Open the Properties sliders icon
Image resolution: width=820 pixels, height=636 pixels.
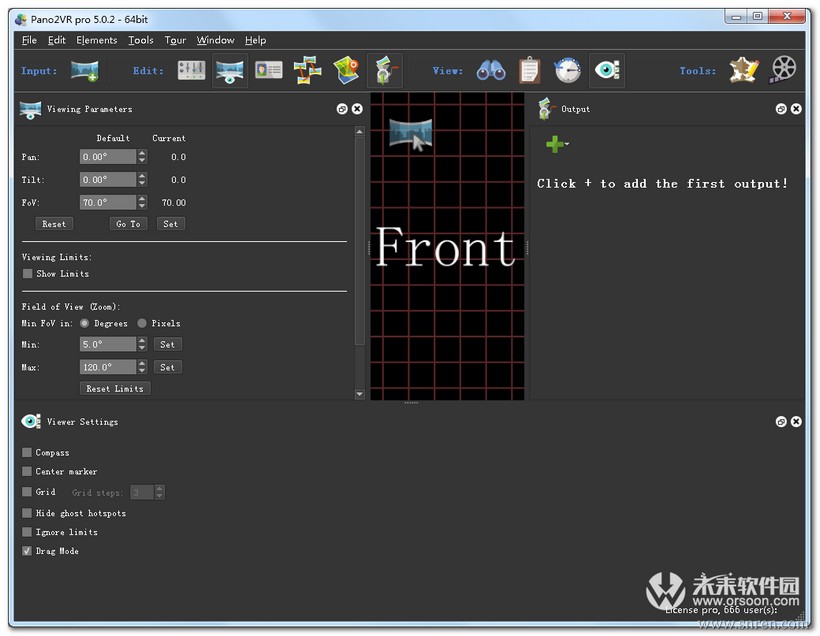(191, 70)
